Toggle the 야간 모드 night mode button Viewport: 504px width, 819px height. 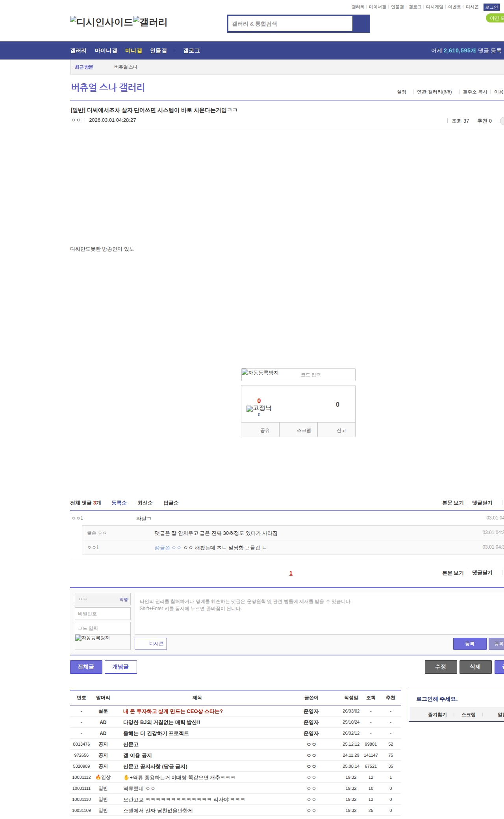(495, 18)
